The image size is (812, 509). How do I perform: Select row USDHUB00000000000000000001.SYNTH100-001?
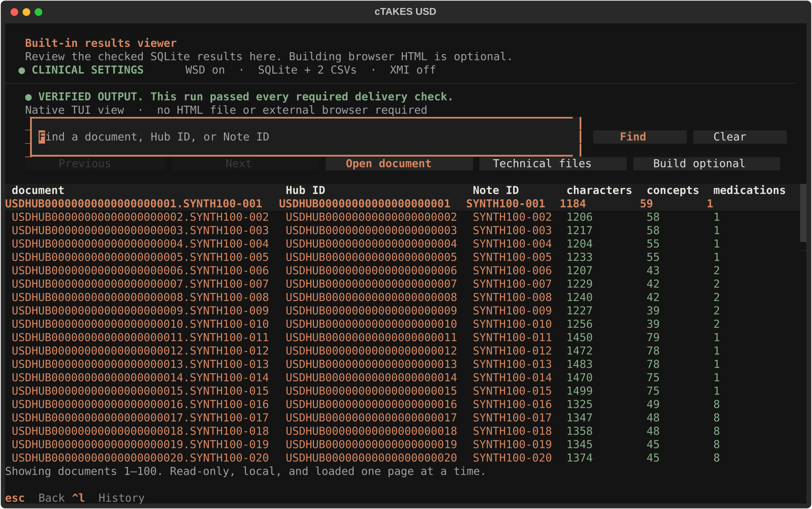[x=403, y=204]
